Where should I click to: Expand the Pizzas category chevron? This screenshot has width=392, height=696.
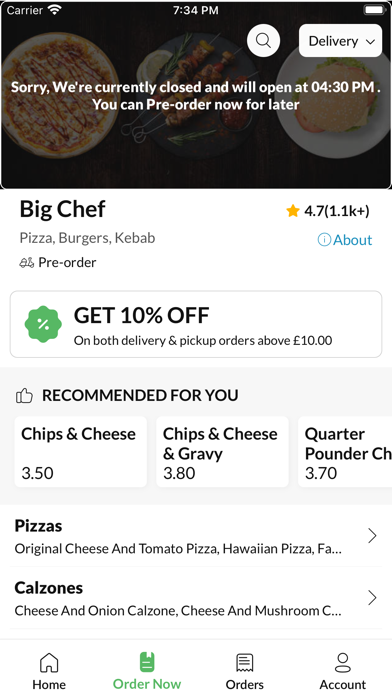(372, 536)
